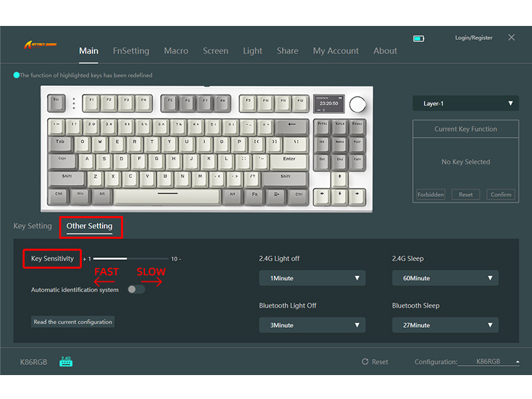Open the Macro tab
The width and height of the screenshot is (532, 399).
click(176, 51)
